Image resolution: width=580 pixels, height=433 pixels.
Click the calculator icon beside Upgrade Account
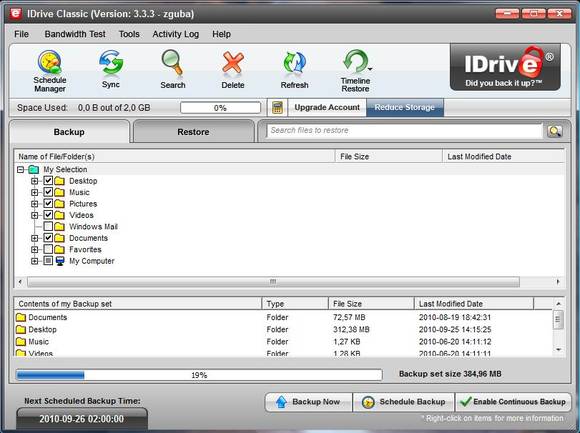(277, 108)
